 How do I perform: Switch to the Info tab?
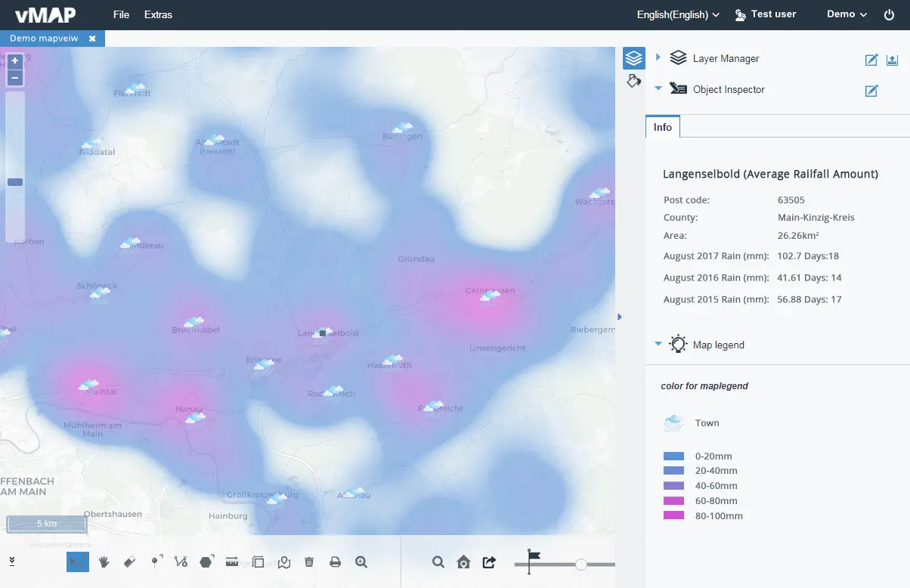663,127
